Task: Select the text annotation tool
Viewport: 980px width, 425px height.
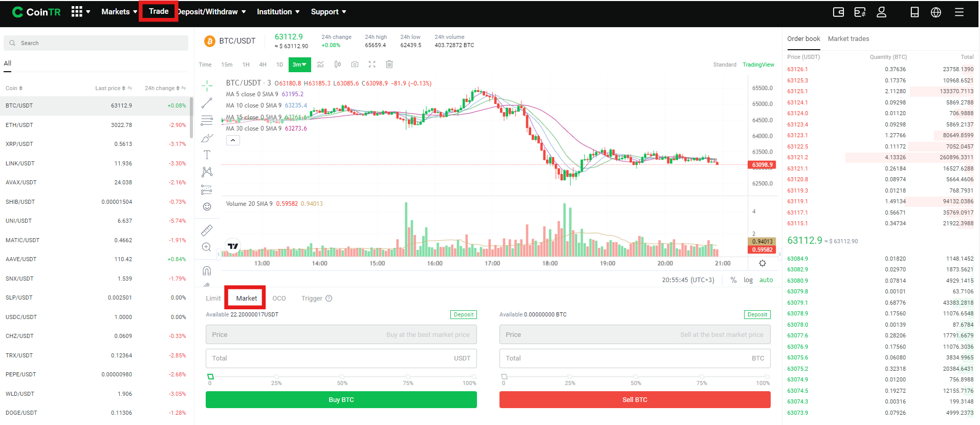Action: 207,155
